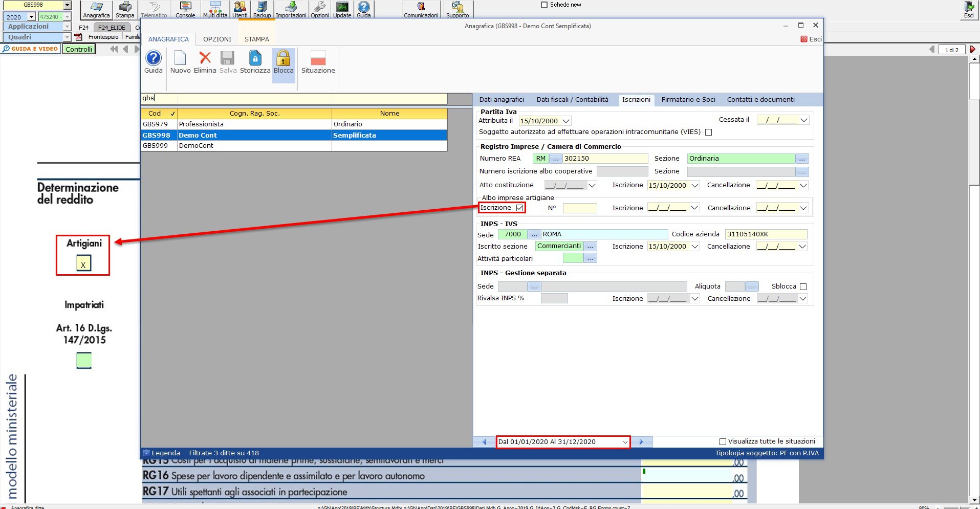
Task: Select the GBS979 Professionista row
Action: click(294, 124)
